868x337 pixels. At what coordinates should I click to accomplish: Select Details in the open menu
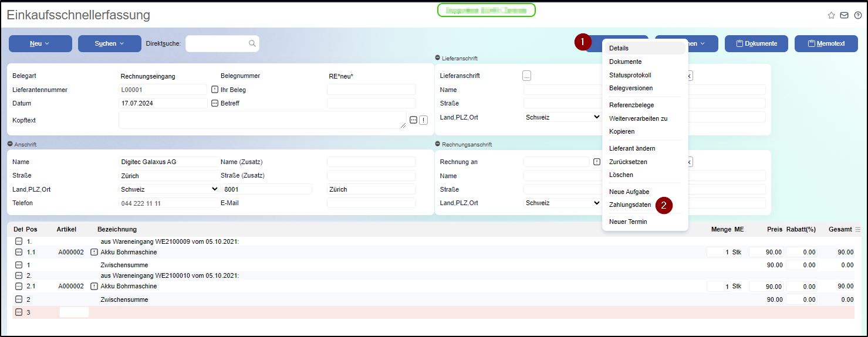645,48
